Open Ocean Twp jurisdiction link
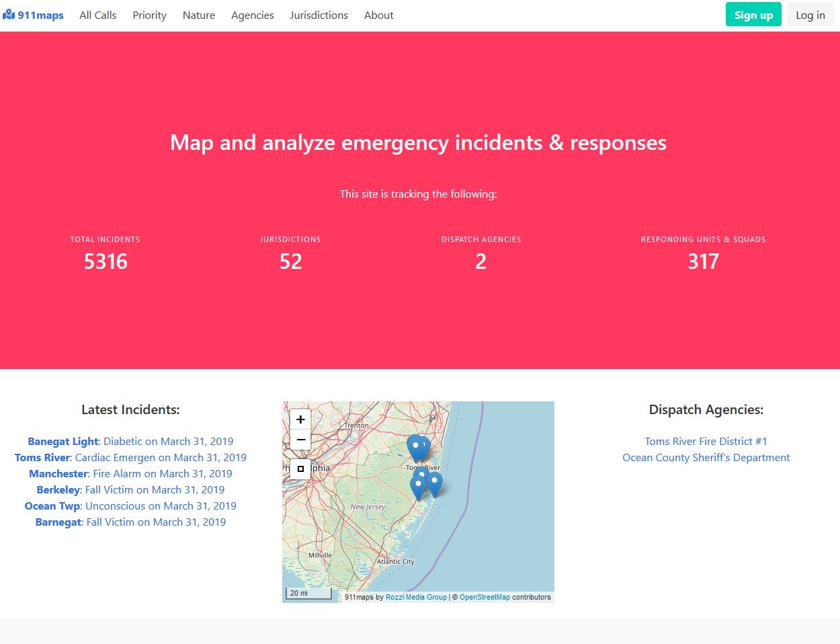The width and height of the screenshot is (840, 644). (52, 506)
